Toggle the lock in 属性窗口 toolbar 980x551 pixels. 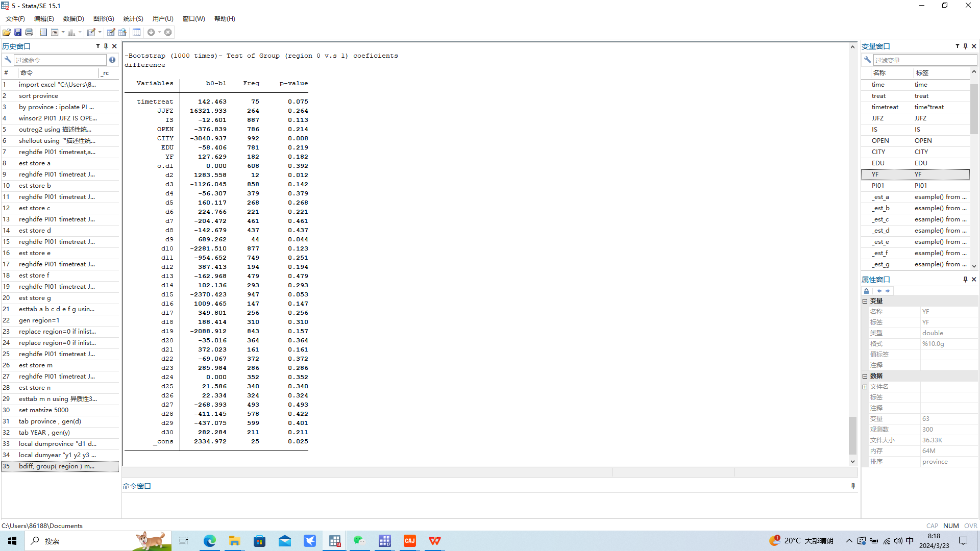click(x=866, y=291)
